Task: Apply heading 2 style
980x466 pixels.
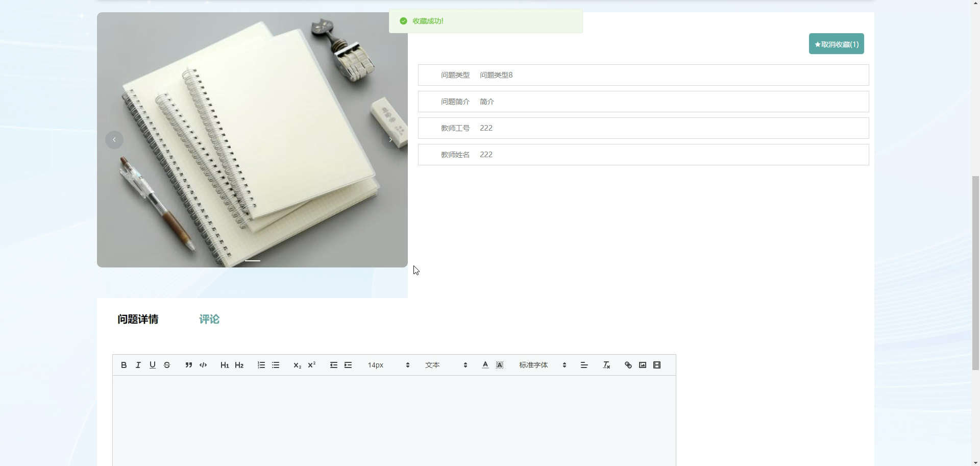Action: [239, 365]
